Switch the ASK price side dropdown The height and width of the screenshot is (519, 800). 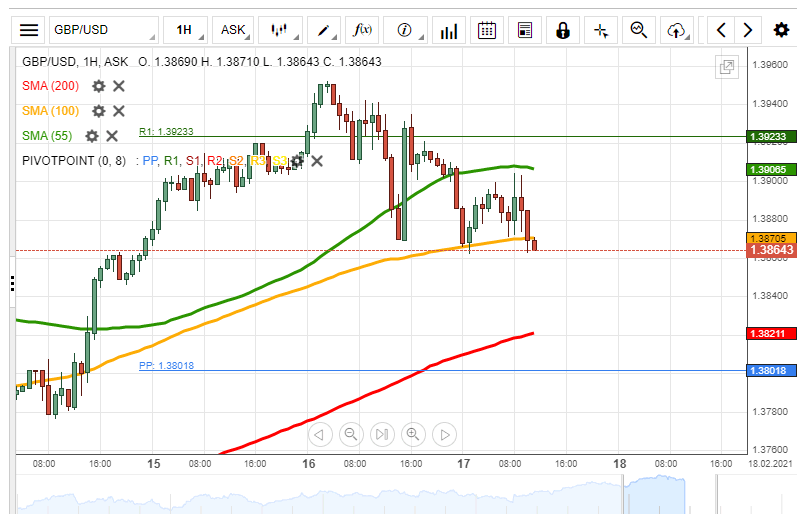click(x=233, y=30)
